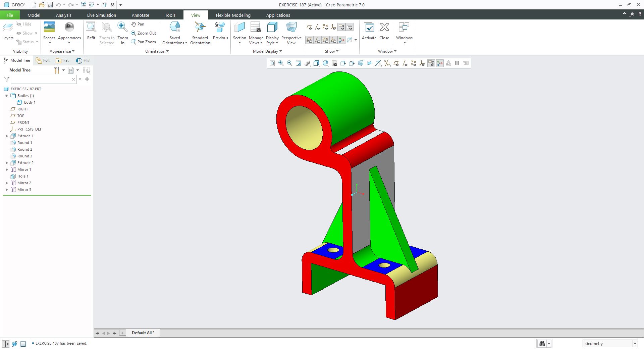This screenshot has width=644, height=349.
Task: Open the Analysis ribbon tab
Action: [x=64, y=15]
